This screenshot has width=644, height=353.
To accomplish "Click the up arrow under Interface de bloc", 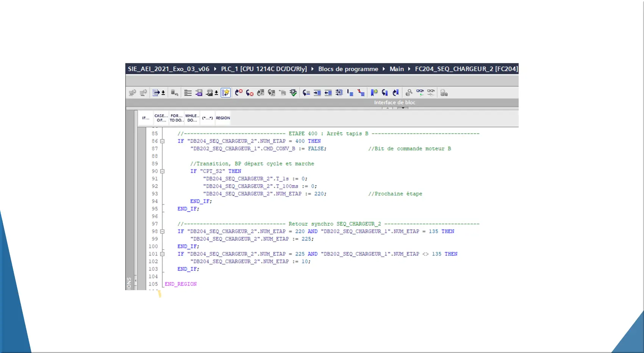I will pos(388,108).
